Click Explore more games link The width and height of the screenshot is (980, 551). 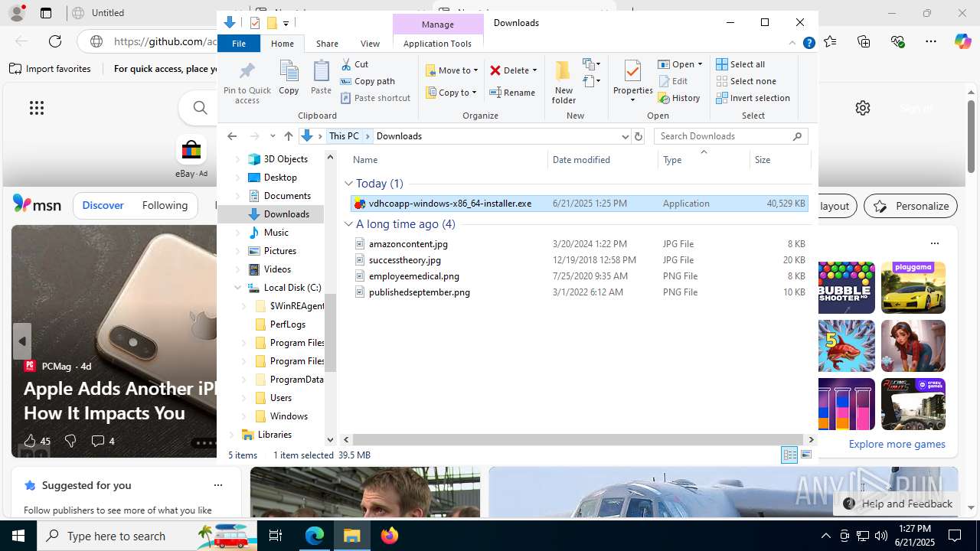click(x=897, y=444)
